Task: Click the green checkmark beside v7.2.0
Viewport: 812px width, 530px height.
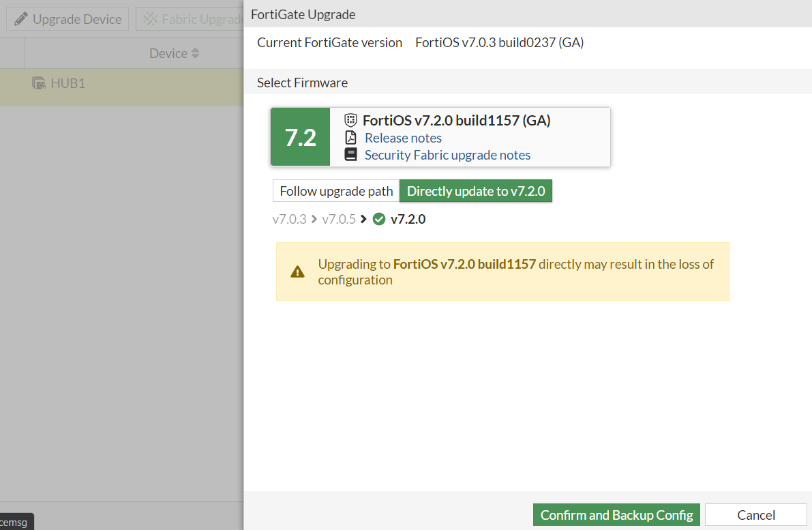Action: [379, 219]
